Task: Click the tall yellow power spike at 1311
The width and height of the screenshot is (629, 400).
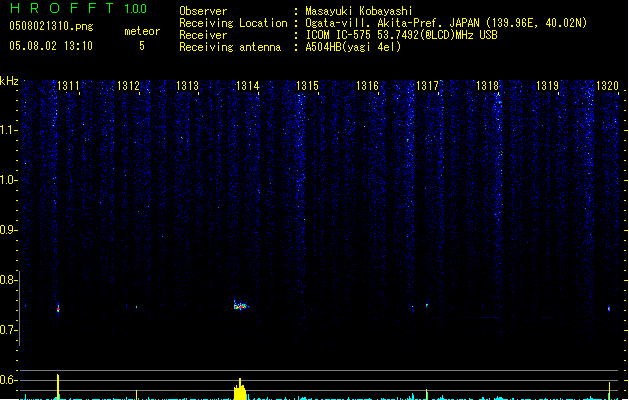Action: 58,387
